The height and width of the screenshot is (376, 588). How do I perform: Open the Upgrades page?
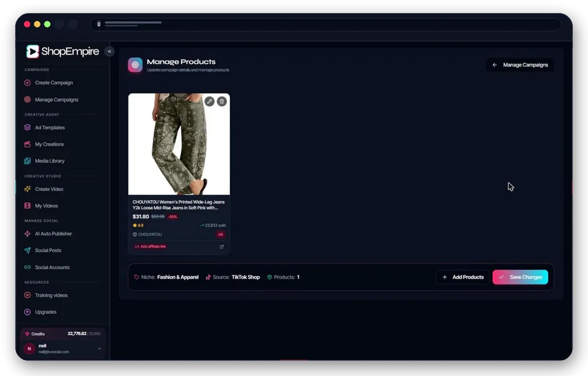[x=45, y=312]
